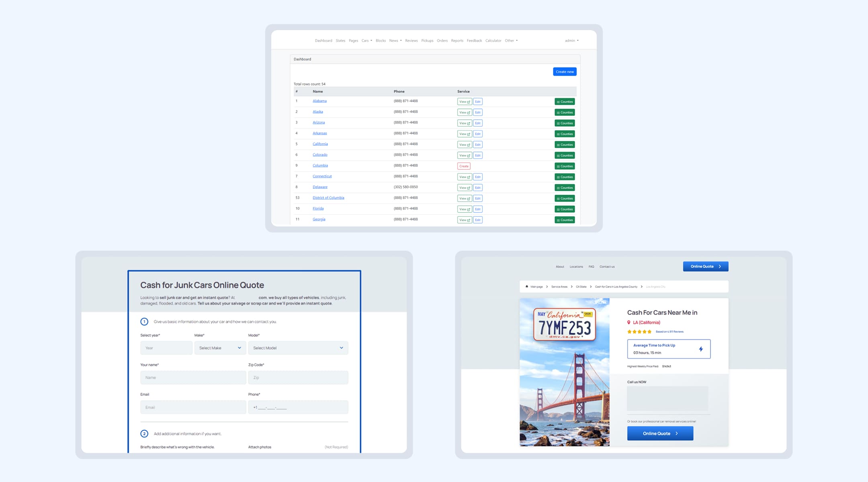Click the step 2 circle number icon
Image resolution: width=868 pixels, height=482 pixels.
tap(144, 434)
